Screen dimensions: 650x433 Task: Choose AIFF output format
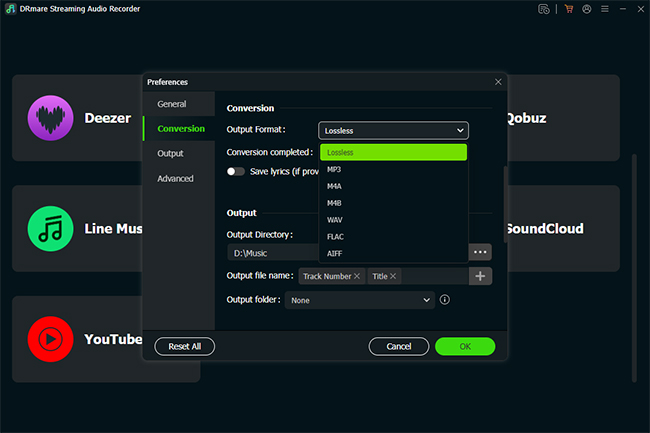tap(393, 254)
